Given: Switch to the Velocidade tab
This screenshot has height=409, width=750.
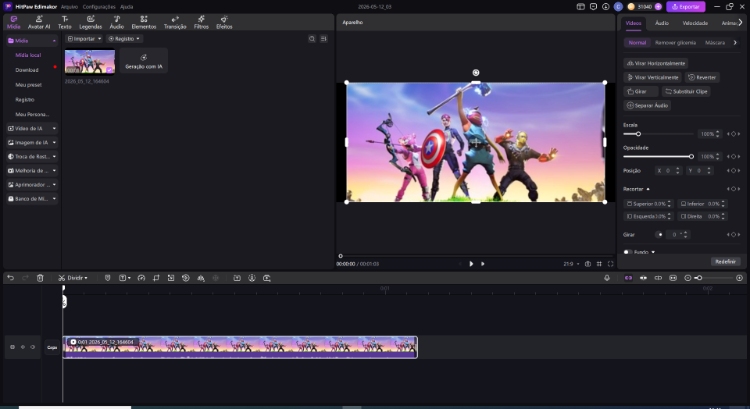Looking at the screenshot, I should point(695,23).
